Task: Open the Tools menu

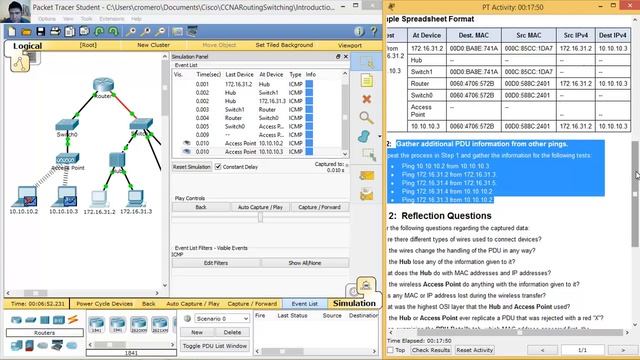Action: coord(87,19)
